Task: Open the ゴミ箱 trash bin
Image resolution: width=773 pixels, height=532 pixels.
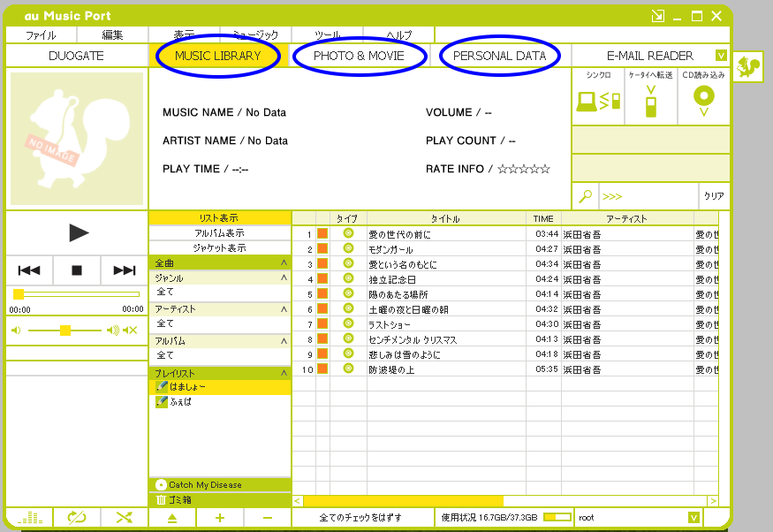Action: pos(220,500)
